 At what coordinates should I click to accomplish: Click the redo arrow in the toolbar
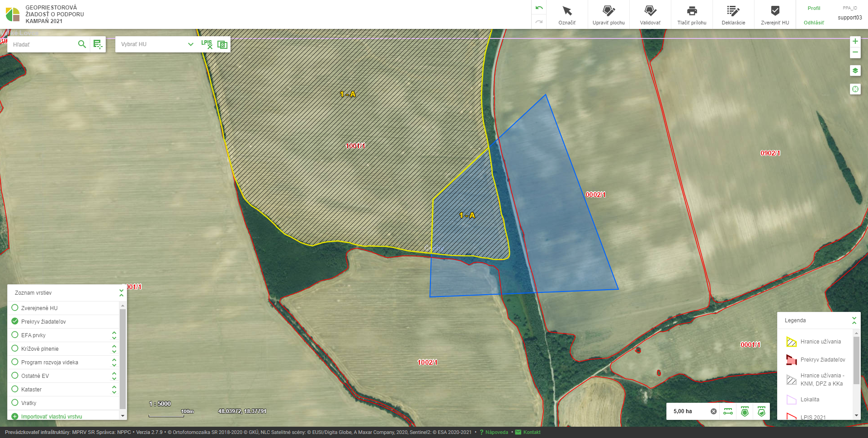(539, 21)
